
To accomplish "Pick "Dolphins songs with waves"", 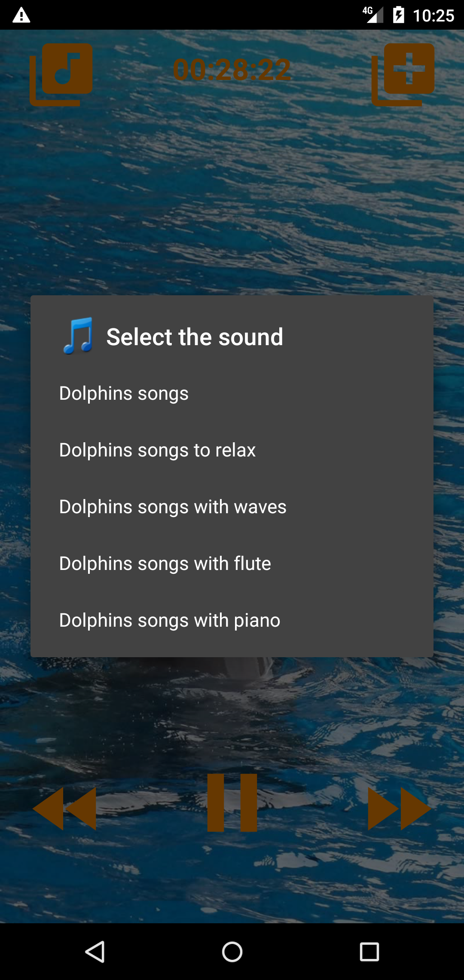I will coord(173,507).
